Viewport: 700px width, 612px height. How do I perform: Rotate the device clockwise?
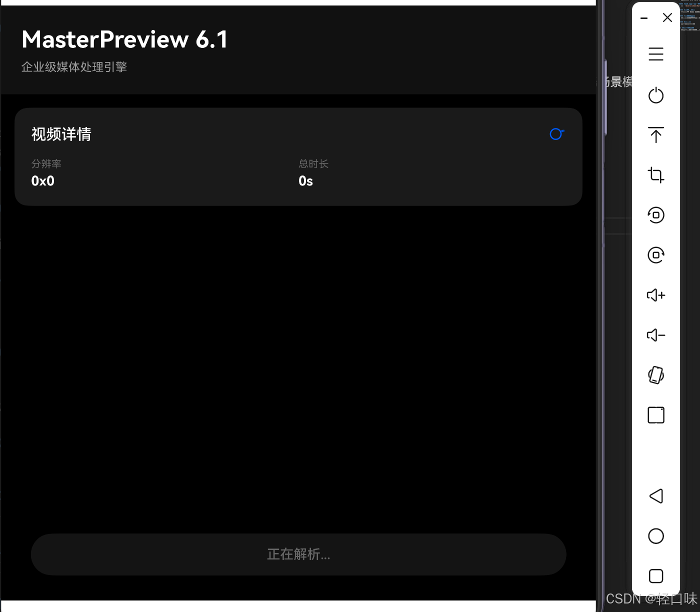[656, 255]
